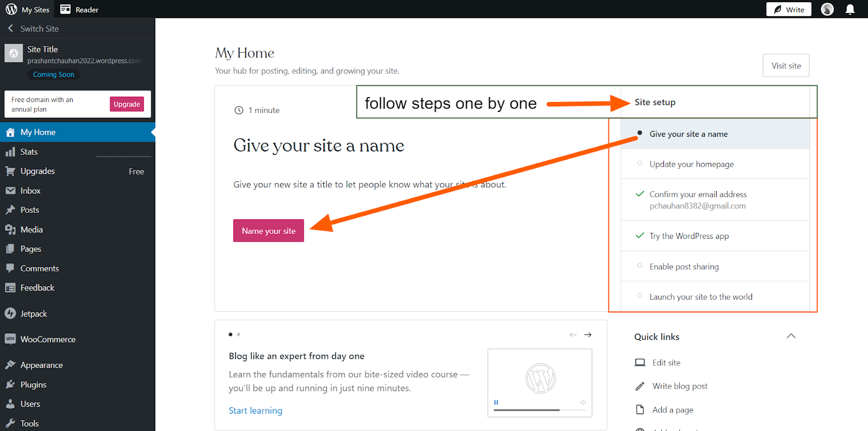868x431 pixels.
Task: Click prashantchauhan2022.wordpress.com site address
Action: pyautogui.click(x=85, y=61)
